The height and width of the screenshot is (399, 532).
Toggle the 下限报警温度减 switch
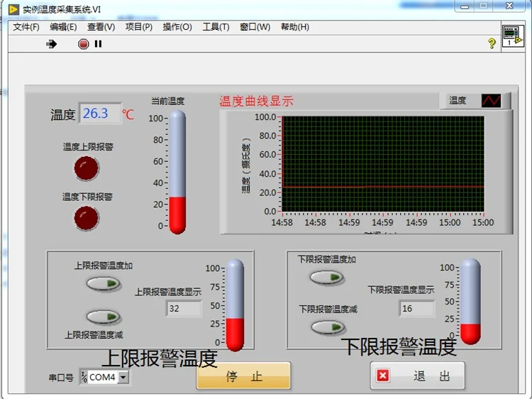(x=328, y=327)
